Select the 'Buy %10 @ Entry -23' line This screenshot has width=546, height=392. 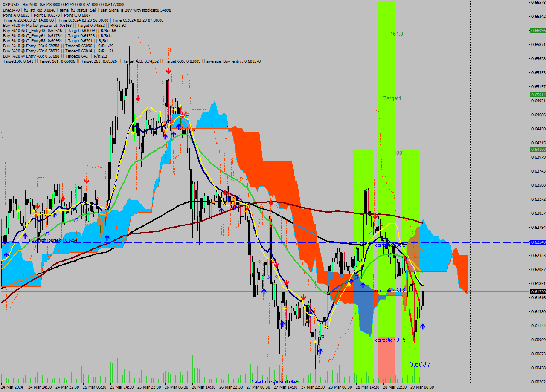[x=58, y=46]
